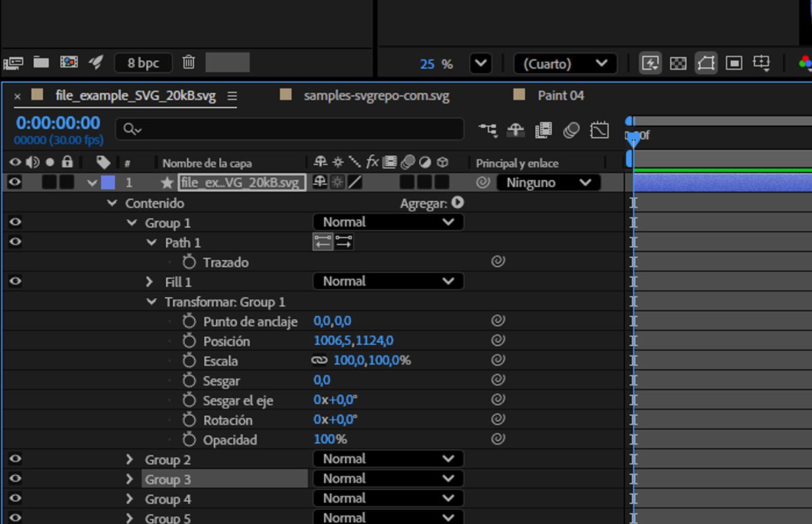This screenshot has height=524, width=812.
Task: Click the layer label color swatch
Action: [x=108, y=183]
